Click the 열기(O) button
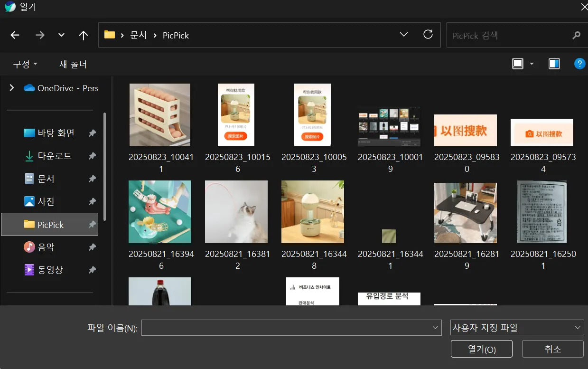 [x=482, y=349]
